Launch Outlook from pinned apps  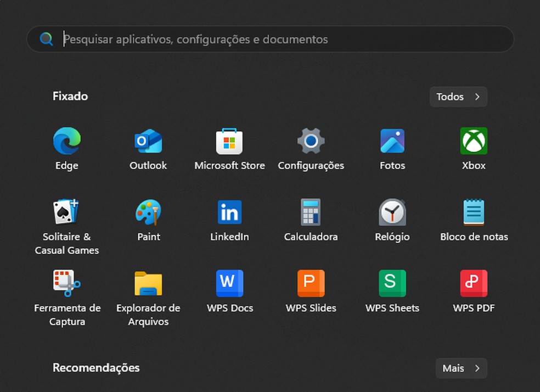148,142
